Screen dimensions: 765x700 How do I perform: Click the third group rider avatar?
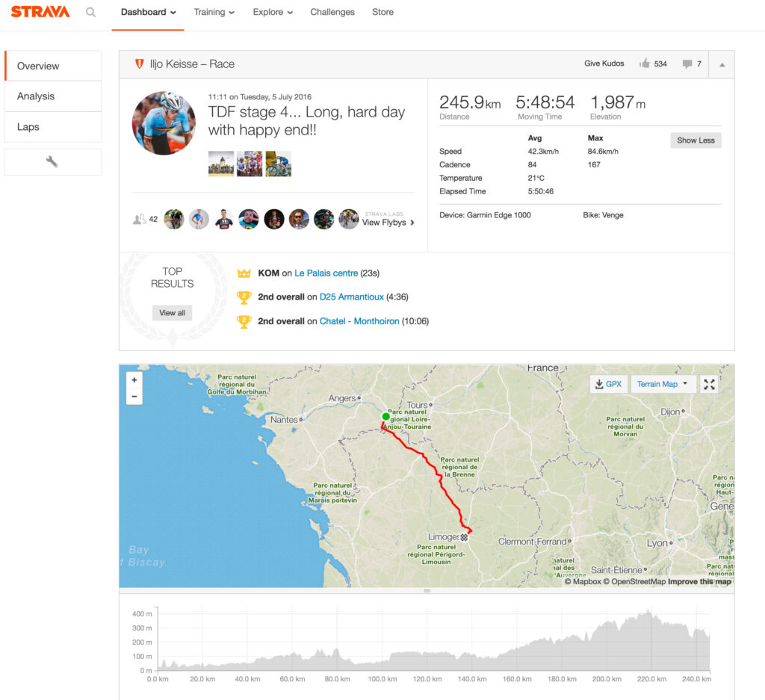224,219
